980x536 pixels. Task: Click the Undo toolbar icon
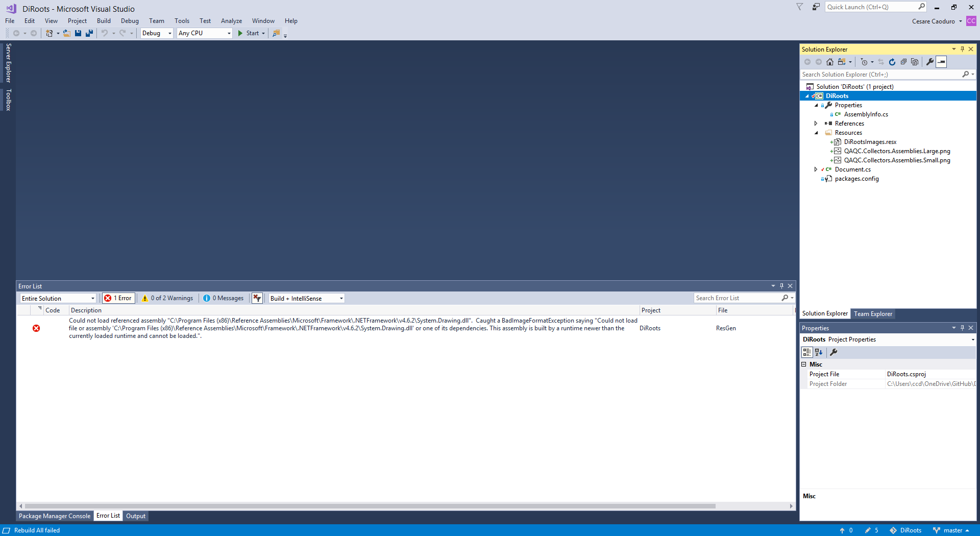pyautogui.click(x=105, y=33)
